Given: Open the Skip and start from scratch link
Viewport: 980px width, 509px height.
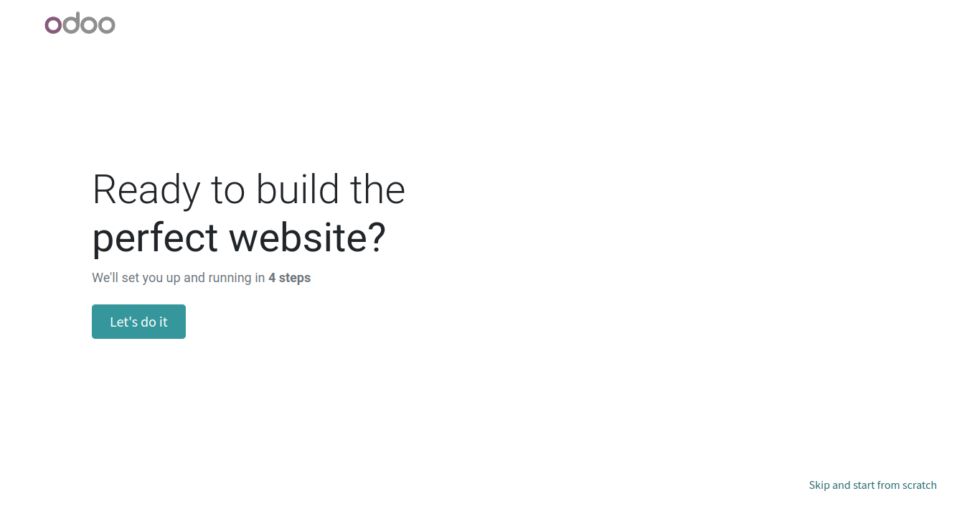Looking at the screenshot, I should coord(872,485).
